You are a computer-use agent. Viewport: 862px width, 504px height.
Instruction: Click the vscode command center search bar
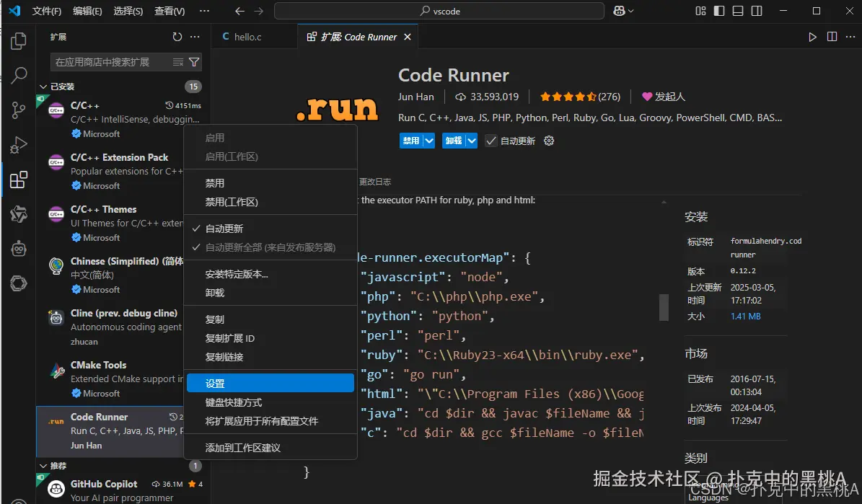click(x=439, y=11)
